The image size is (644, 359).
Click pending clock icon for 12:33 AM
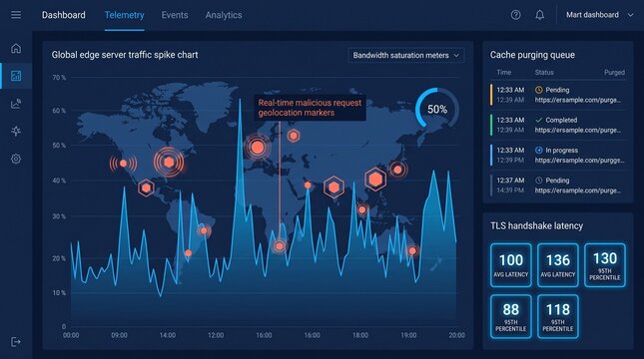tap(539, 90)
